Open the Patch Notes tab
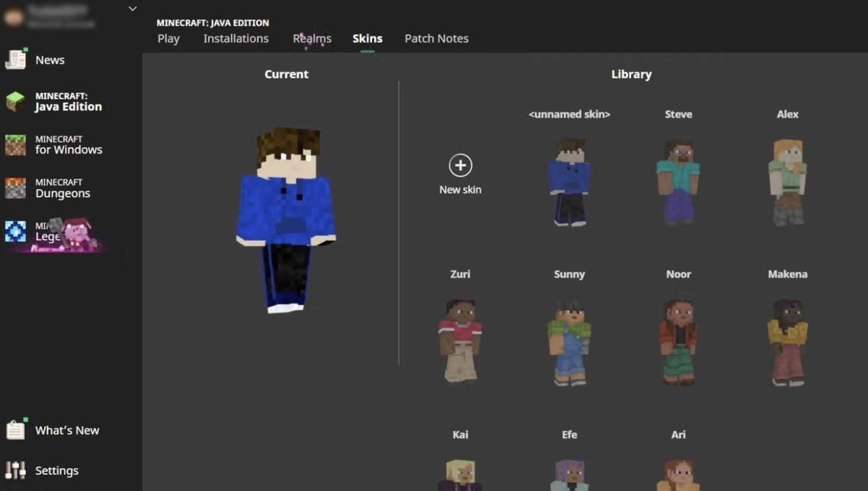868x491 pixels. [436, 39]
